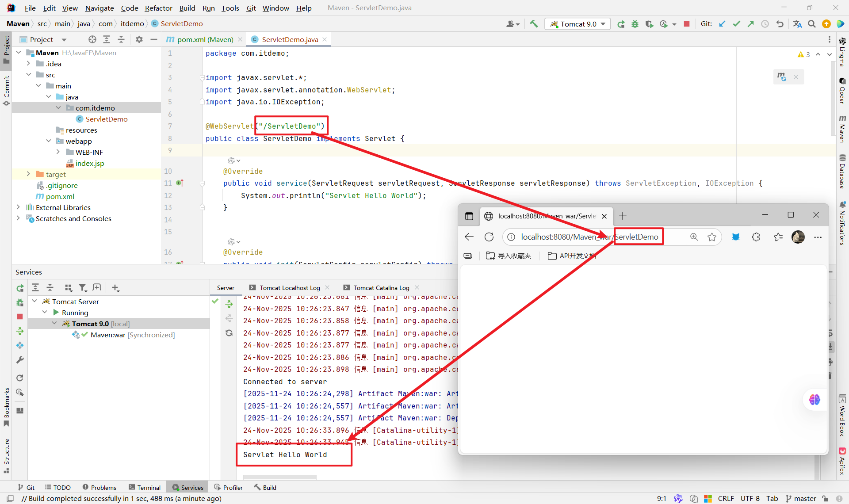The image size is (849, 504).
Task: Click the Debug bug icon in toolbar
Action: click(x=635, y=24)
